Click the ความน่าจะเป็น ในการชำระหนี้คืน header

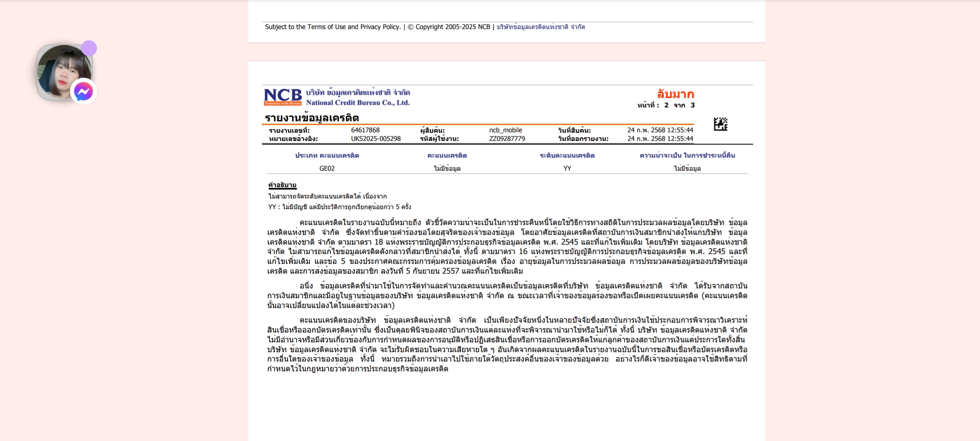point(687,156)
